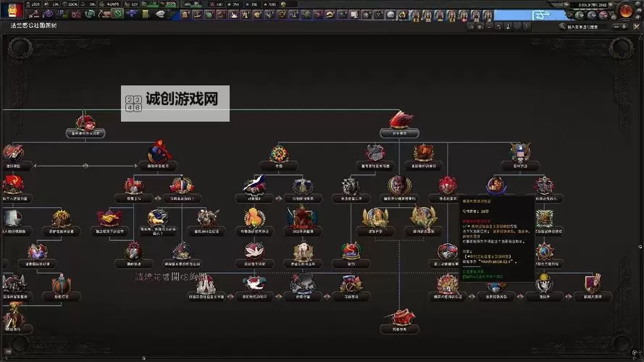Open the highlighted recruit and deploy menu
Screen dimensions: 644x362
(x=118, y=14)
